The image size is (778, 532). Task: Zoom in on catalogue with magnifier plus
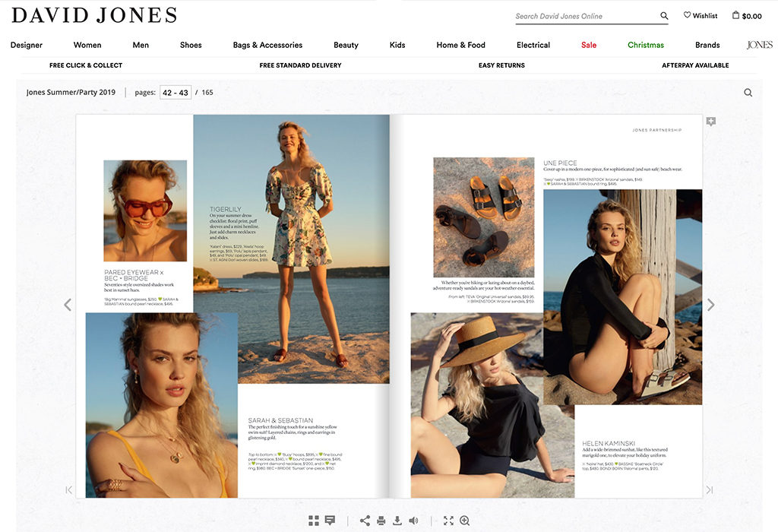pos(465,520)
